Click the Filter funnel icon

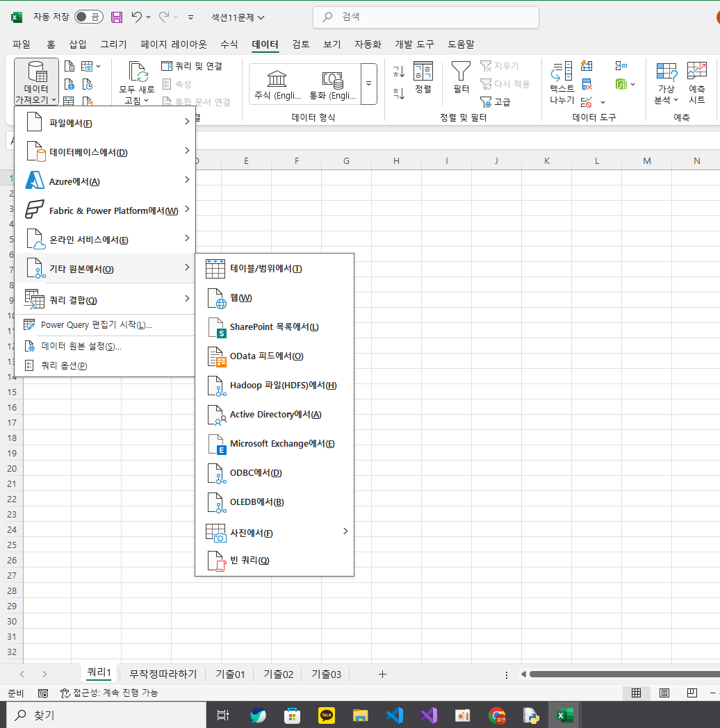(x=461, y=72)
